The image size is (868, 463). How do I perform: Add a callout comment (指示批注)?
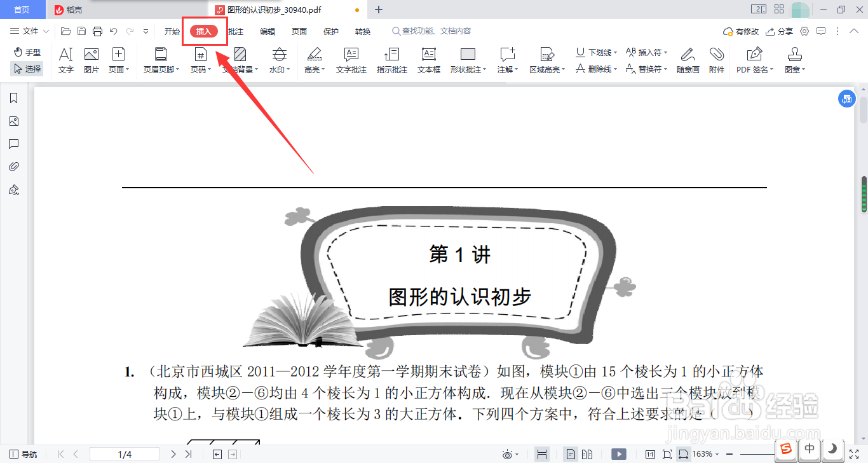point(392,61)
